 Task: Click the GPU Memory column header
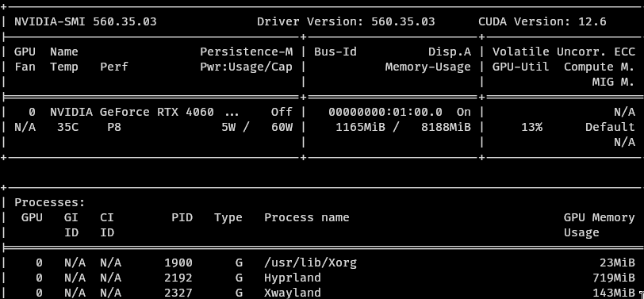pyautogui.click(x=600, y=217)
